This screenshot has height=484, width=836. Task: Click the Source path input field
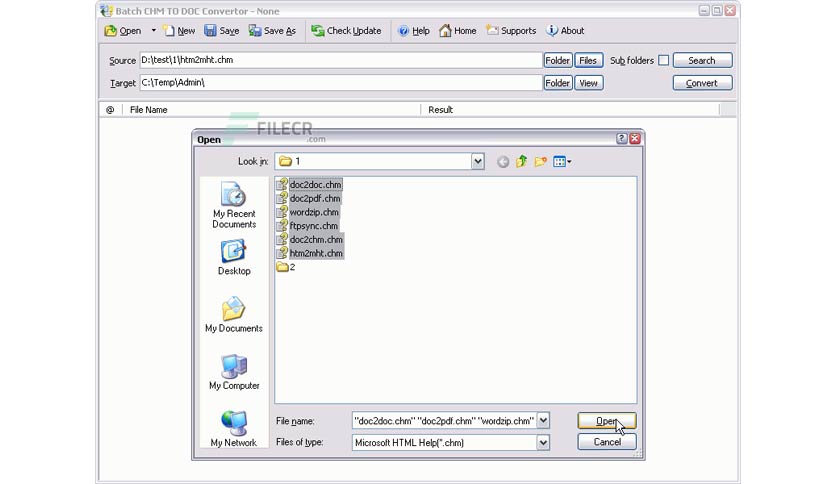(341, 60)
